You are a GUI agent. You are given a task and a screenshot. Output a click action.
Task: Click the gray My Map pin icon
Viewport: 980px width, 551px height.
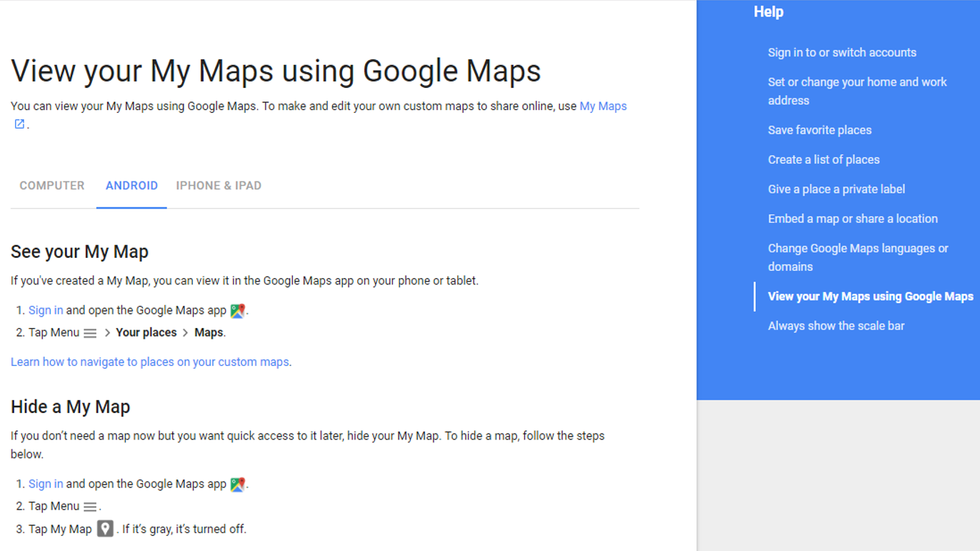click(x=105, y=529)
